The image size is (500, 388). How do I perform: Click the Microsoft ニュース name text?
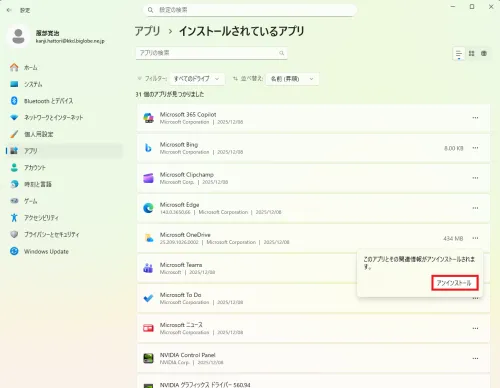181,325
